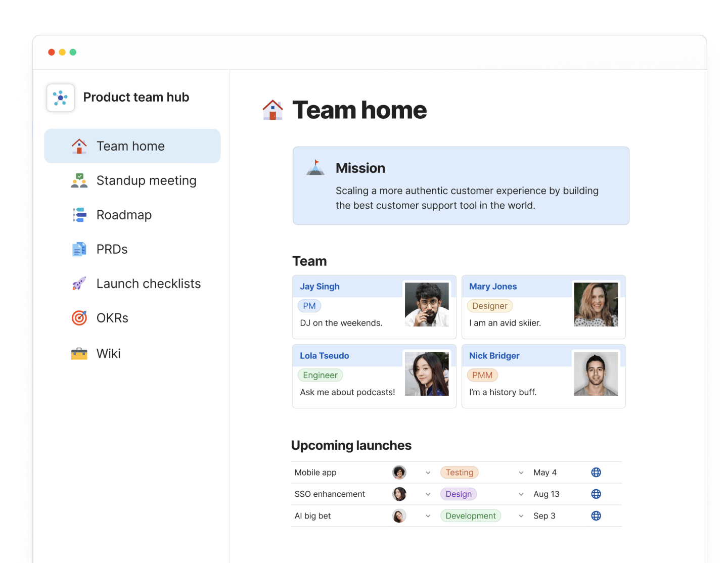728x563 pixels.
Task: Click the Development status pill for AI big bet
Action: click(x=470, y=515)
